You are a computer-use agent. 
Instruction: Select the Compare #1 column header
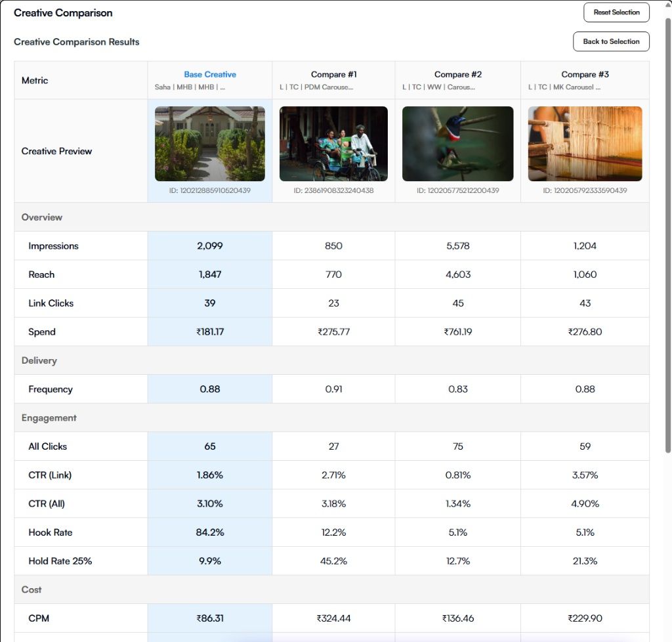[x=333, y=75]
